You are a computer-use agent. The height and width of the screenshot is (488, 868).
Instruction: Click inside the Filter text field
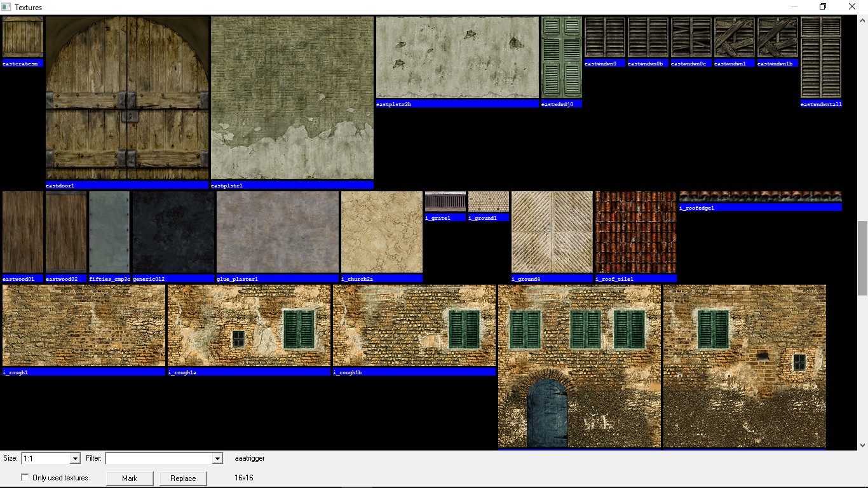159,458
